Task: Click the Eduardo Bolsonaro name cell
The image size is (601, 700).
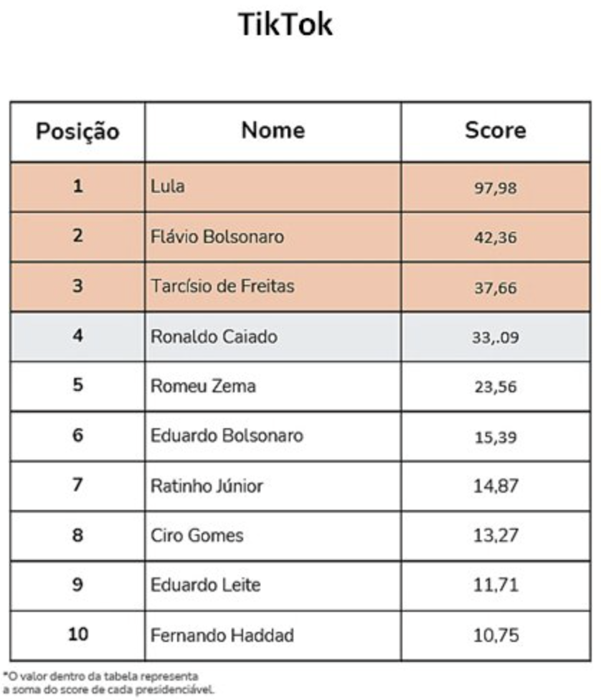Action: [x=227, y=436]
